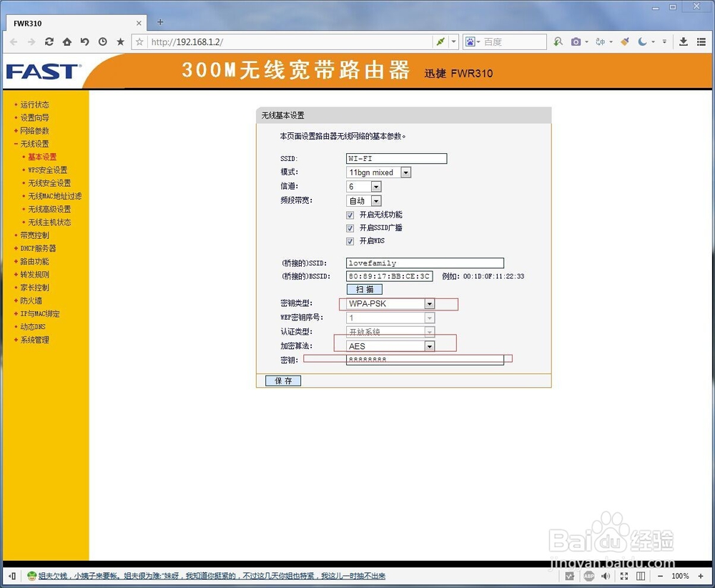Viewport: 715px width, 588px height.
Task: Open 加密算法 AES dropdown
Action: 390,346
